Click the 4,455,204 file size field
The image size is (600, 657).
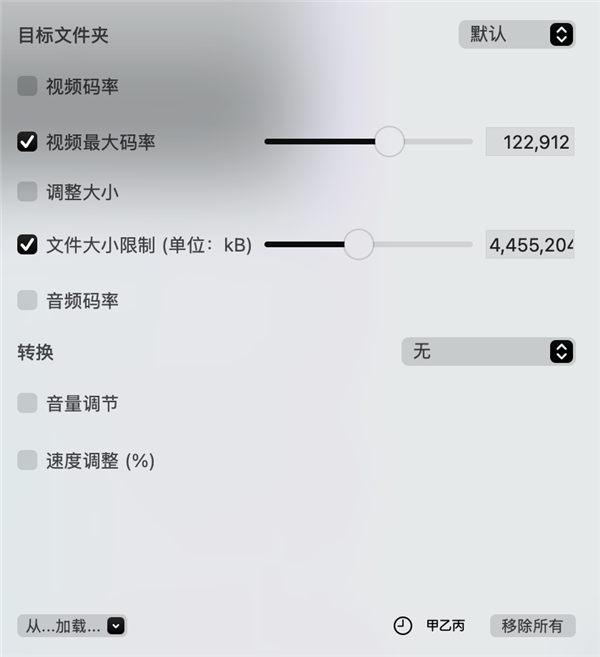(530, 245)
